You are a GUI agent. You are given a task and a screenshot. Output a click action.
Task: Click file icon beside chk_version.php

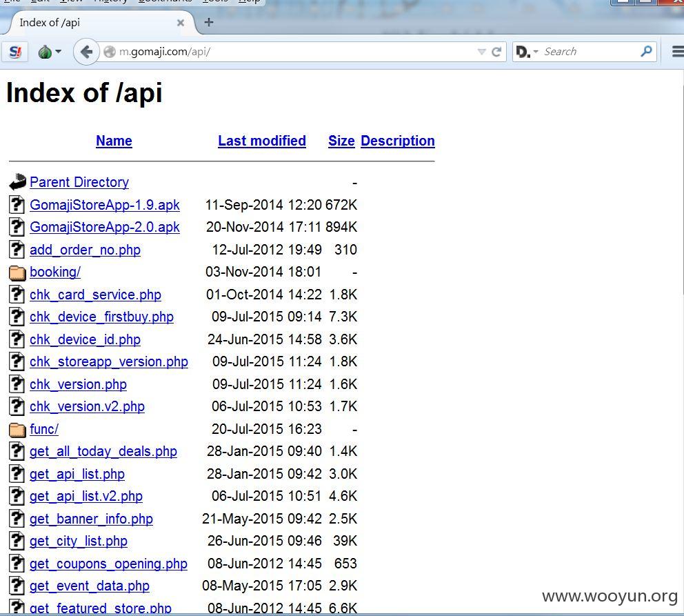pyautogui.click(x=17, y=384)
